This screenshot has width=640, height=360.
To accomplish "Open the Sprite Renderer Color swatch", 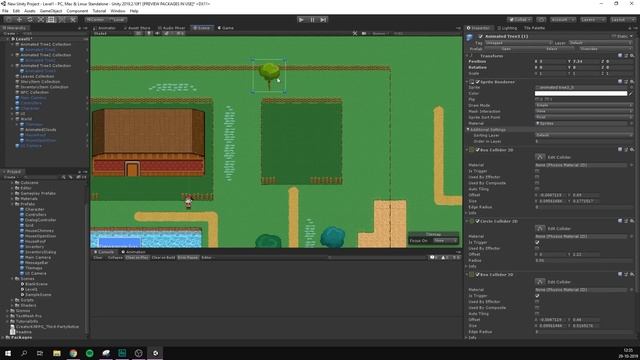I will 581,93.
